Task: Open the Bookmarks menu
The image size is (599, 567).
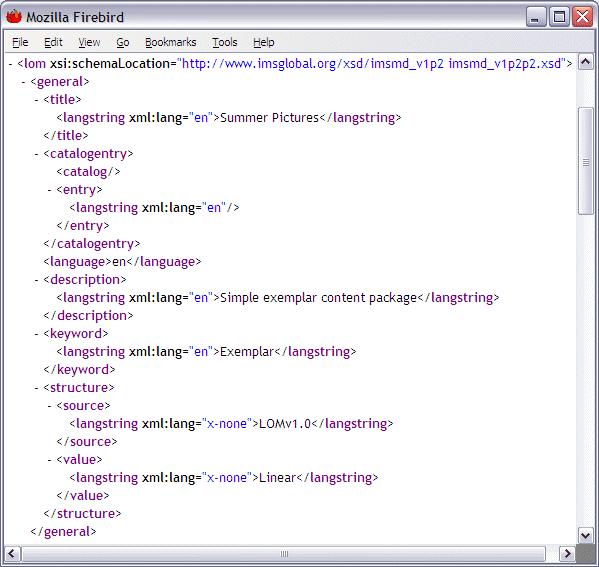Action: 170,42
